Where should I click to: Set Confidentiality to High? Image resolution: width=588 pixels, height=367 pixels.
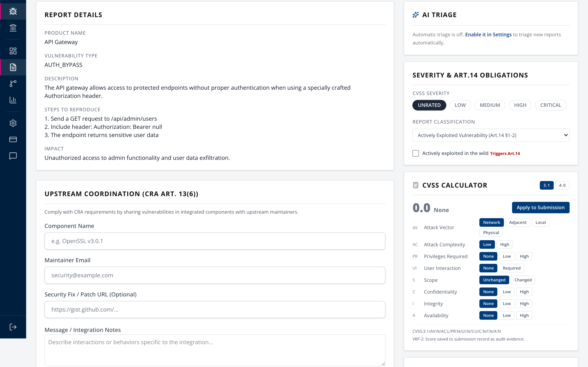(x=524, y=292)
